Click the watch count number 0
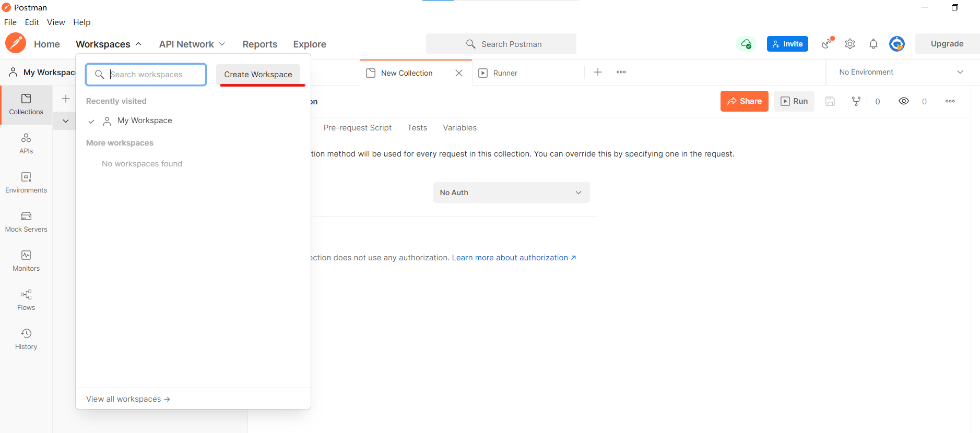 [924, 102]
